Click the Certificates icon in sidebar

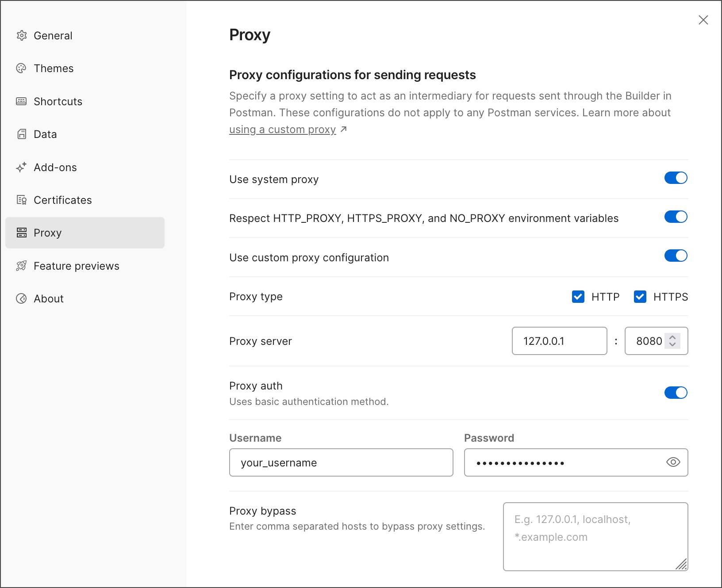pyautogui.click(x=21, y=200)
